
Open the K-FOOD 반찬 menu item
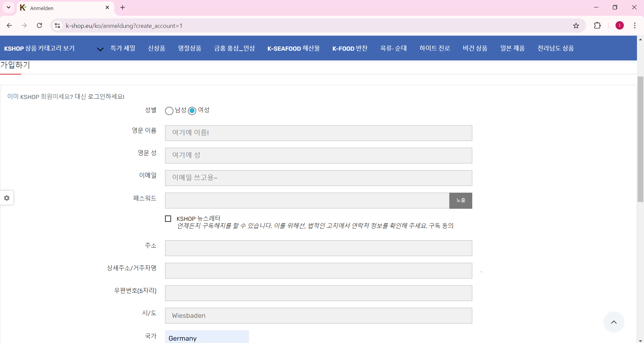coord(350,48)
